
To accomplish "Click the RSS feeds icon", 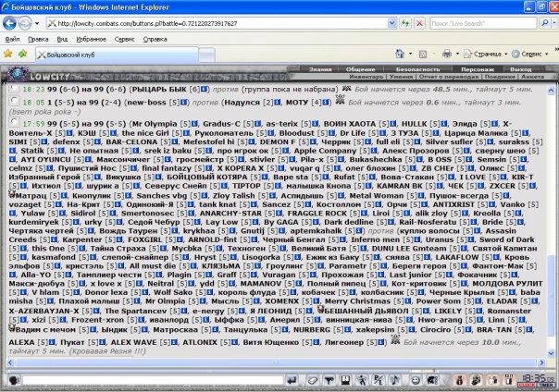I will point(423,55).
